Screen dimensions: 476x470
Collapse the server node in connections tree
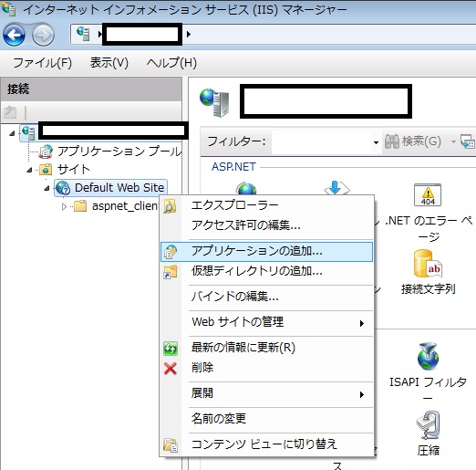pos(12,133)
